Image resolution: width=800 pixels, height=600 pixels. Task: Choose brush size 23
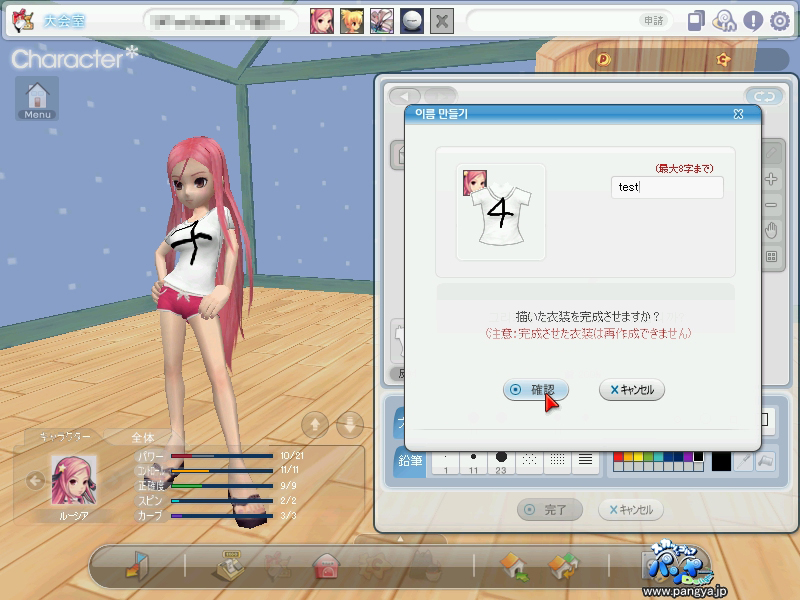(x=501, y=462)
